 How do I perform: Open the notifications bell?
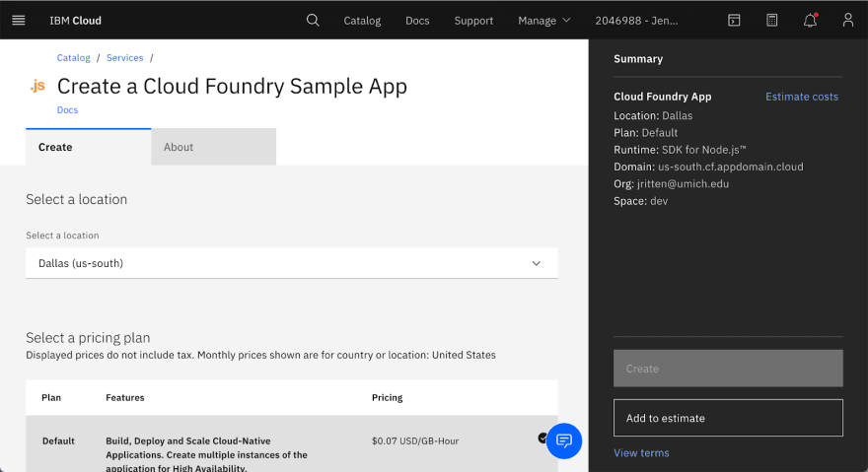[x=810, y=21]
